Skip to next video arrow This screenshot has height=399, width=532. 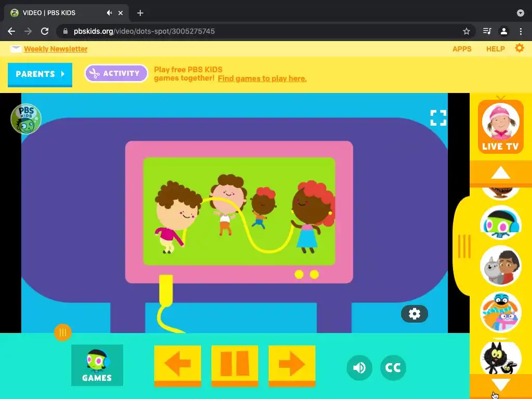click(292, 366)
